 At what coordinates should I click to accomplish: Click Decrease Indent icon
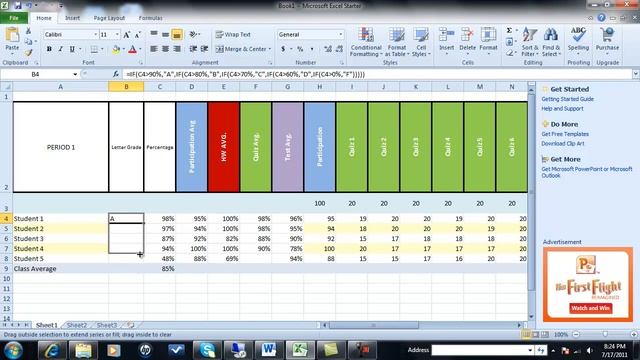[193, 49]
